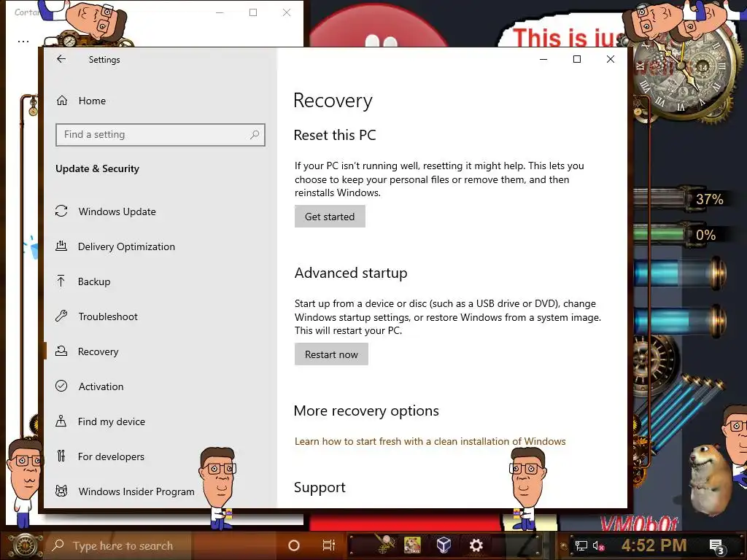Click the 0% meter gadget
Image resolution: width=747 pixels, height=560 pixels.
tap(682, 235)
